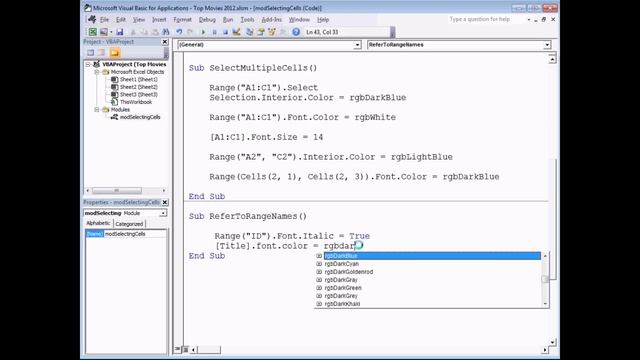Open the Tools menu
The width and height of the screenshot is (640, 360).
(247, 20)
